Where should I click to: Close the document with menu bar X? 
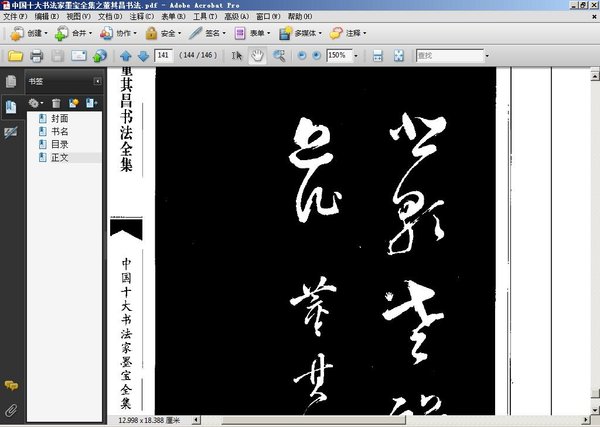coord(595,16)
